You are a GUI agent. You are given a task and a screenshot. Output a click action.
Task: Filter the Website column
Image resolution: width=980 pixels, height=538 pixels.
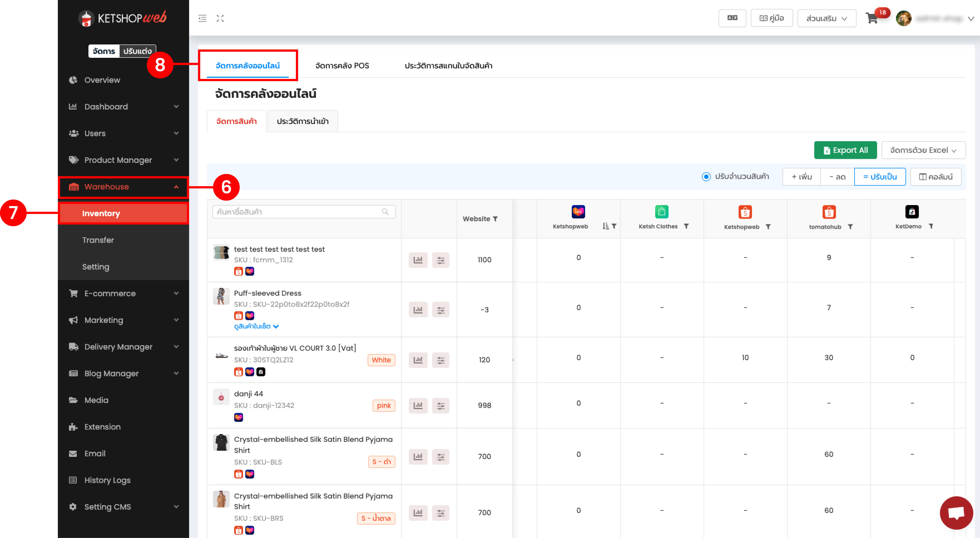(495, 219)
